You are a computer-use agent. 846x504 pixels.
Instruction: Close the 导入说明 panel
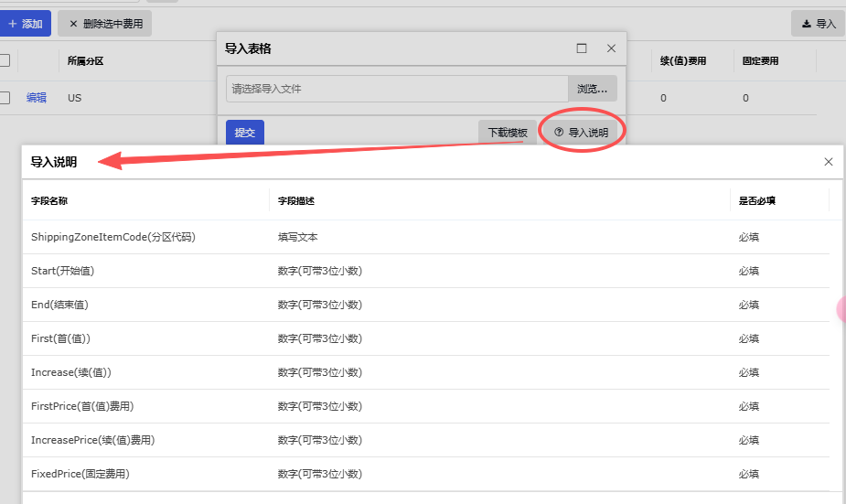(x=829, y=162)
